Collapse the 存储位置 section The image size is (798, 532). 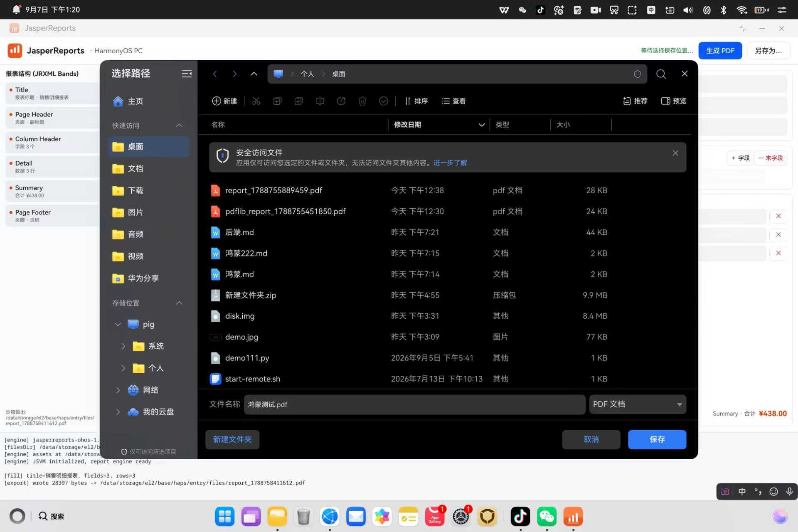click(x=179, y=303)
